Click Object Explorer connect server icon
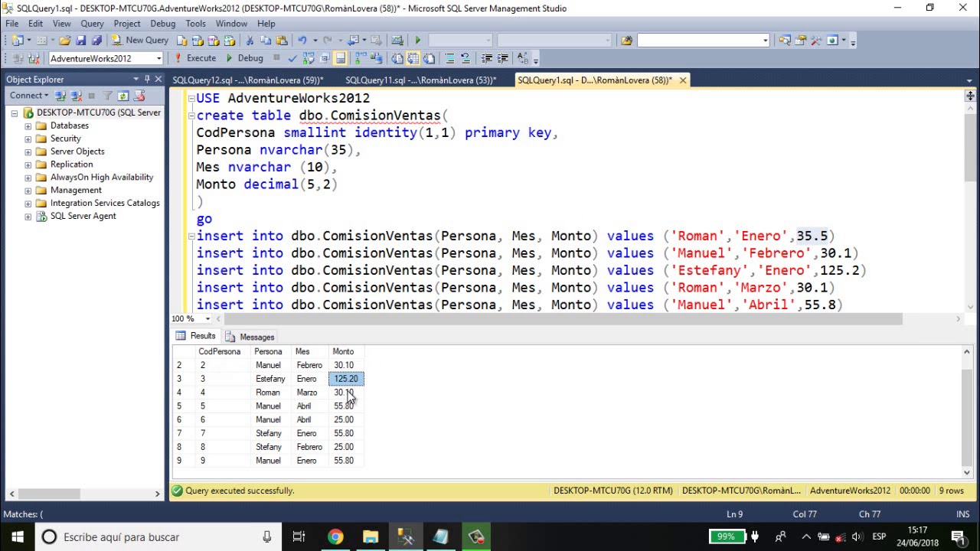980x551 pixels. click(60, 96)
